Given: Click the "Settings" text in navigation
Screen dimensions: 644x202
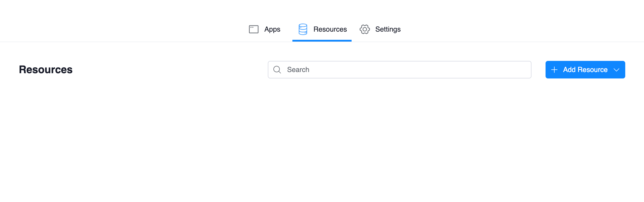Looking at the screenshot, I should [x=388, y=29].
